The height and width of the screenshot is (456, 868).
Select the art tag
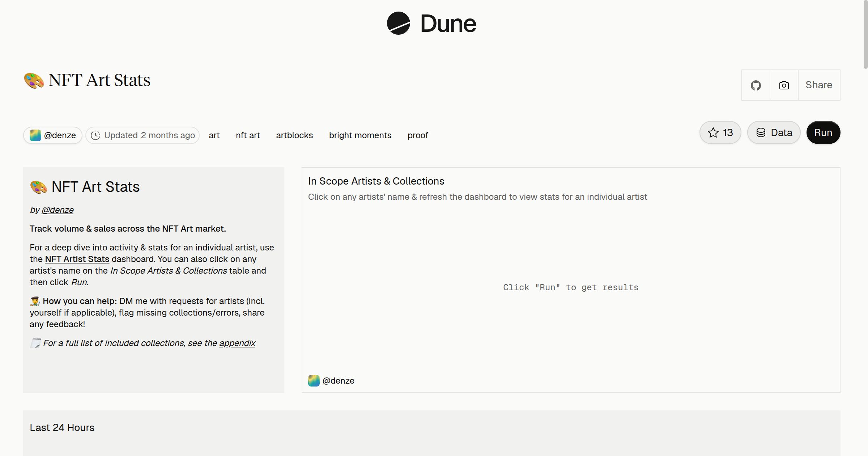tap(214, 135)
